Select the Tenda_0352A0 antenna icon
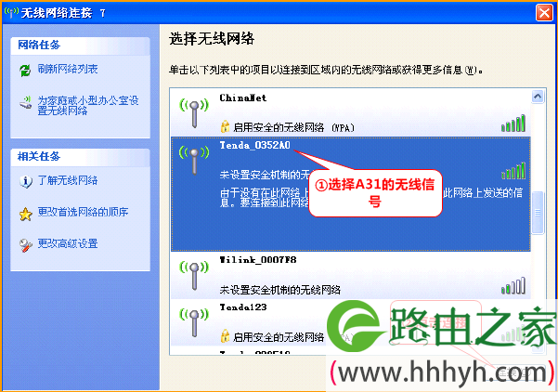 [x=194, y=160]
